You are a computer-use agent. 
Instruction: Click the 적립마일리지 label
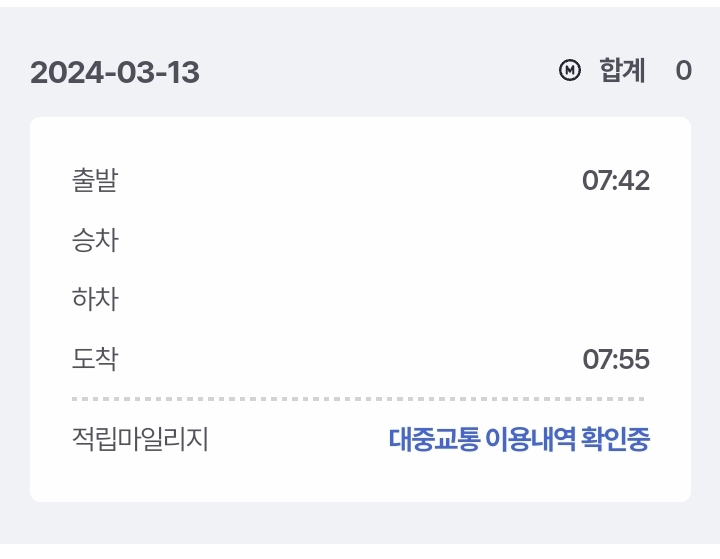point(140,439)
